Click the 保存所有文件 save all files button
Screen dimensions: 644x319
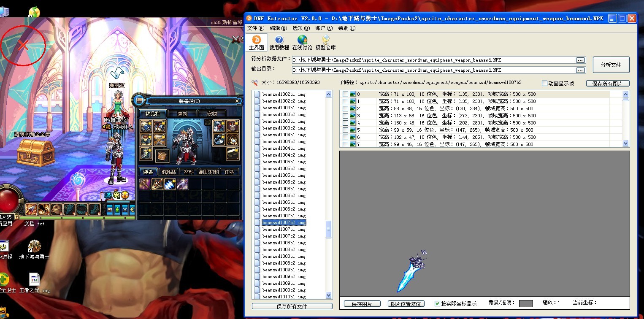click(x=292, y=306)
